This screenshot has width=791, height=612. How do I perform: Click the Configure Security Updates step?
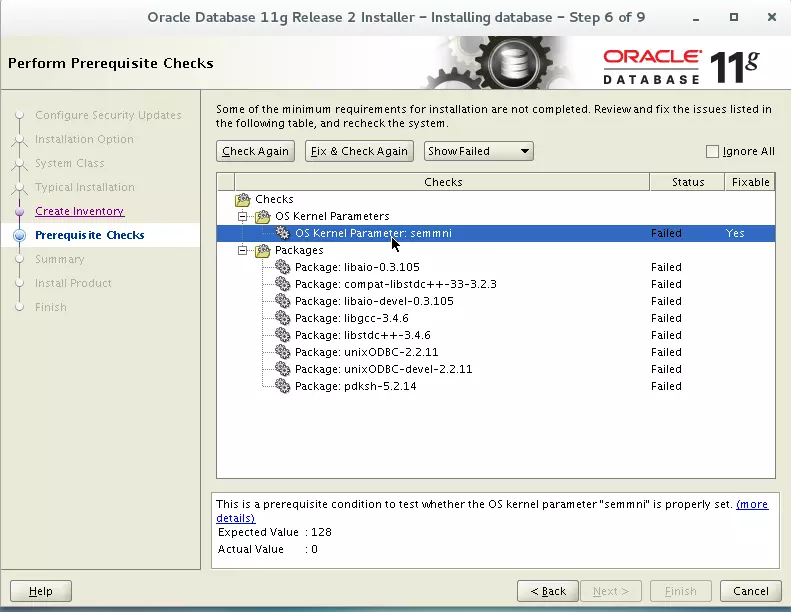point(108,115)
